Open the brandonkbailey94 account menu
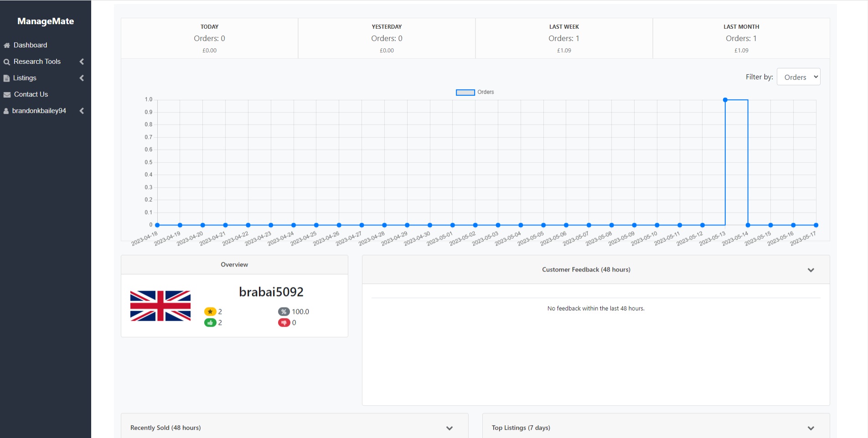 coord(39,111)
